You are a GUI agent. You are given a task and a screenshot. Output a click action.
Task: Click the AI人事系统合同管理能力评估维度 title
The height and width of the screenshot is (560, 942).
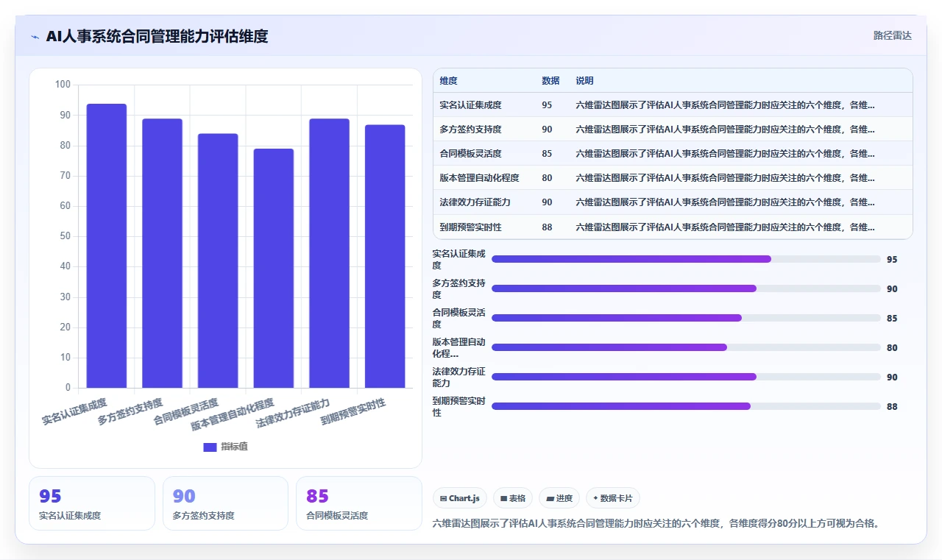157,36
